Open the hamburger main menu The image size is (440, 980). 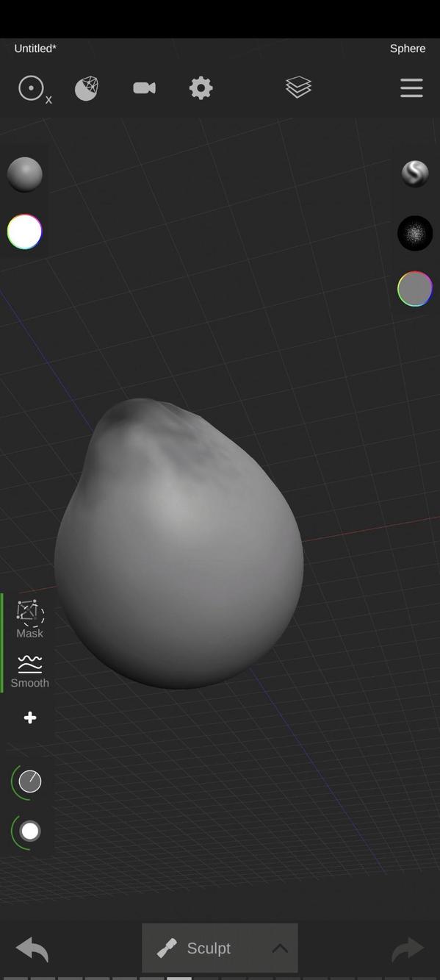coord(411,87)
